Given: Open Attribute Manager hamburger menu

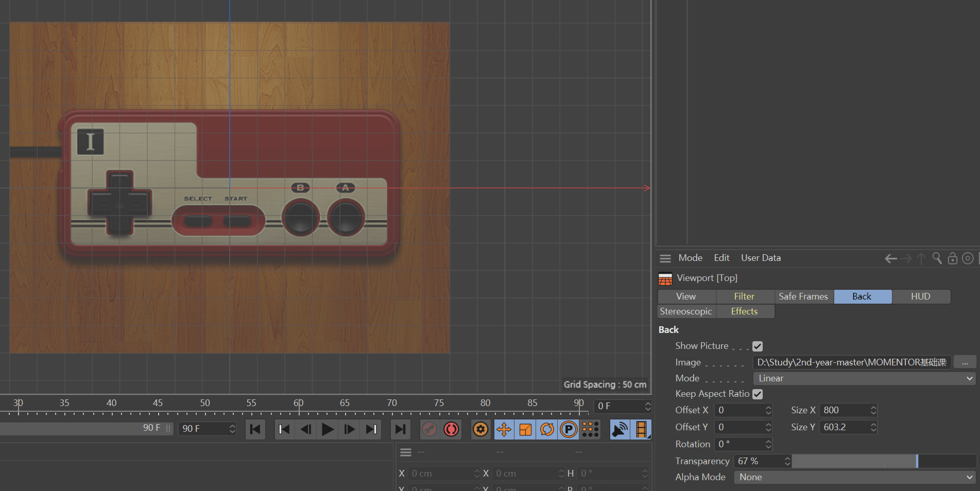Looking at the screenshot, I should [665, 258].
